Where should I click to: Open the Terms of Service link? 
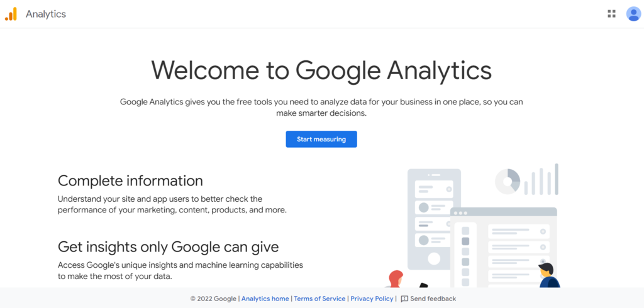[x=319, y=299]
